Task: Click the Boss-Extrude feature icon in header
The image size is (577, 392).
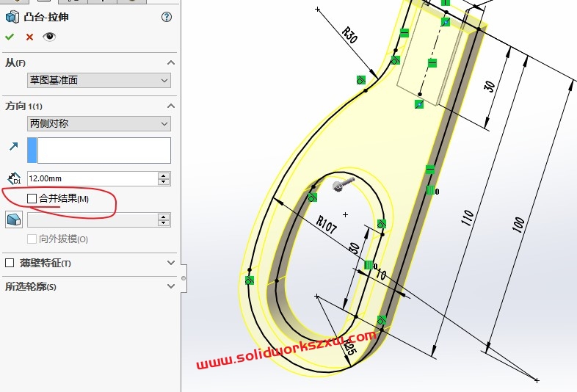Action: (12, 17)
